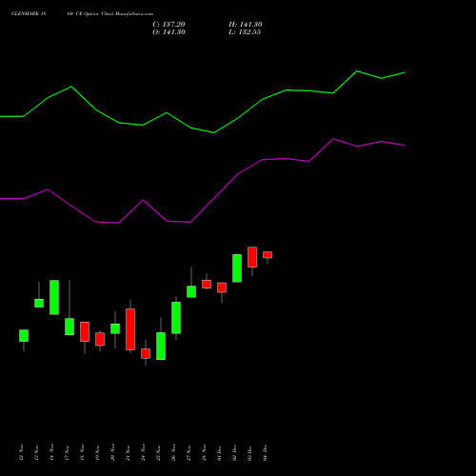Select the small red 24 Nov candlestick
The width and height of the screenshot is (476, 476).
[x=146, y=353]
